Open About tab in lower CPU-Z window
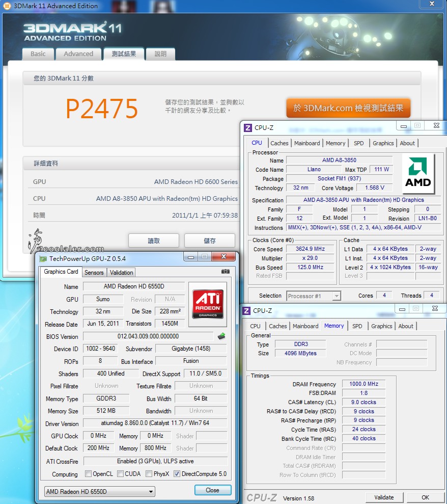 point(406,326)
